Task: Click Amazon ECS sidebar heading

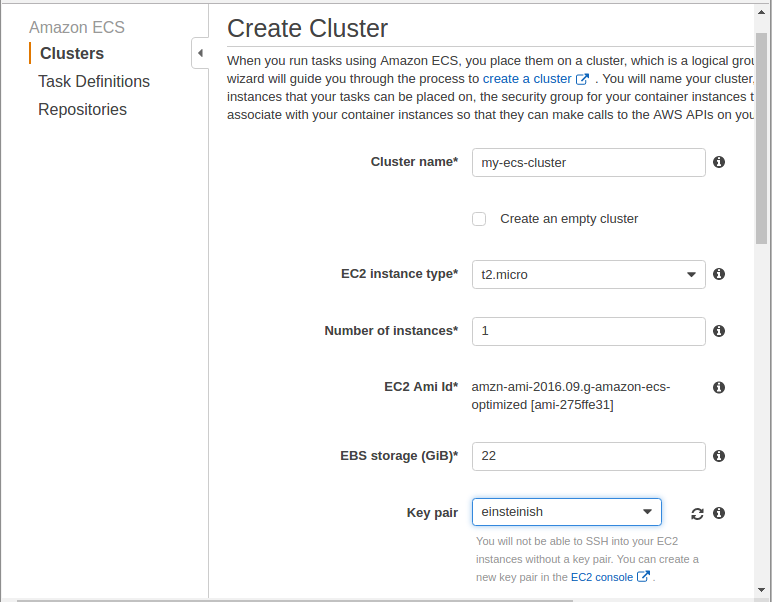Action: point(77,28)
